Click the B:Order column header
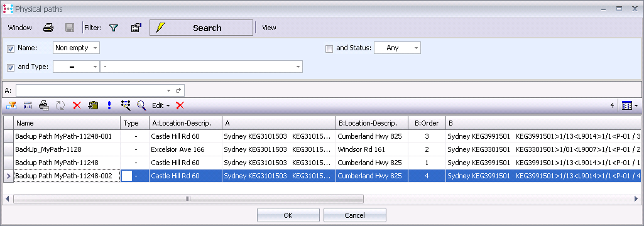The image size is (644, 226). pos(427,123)
